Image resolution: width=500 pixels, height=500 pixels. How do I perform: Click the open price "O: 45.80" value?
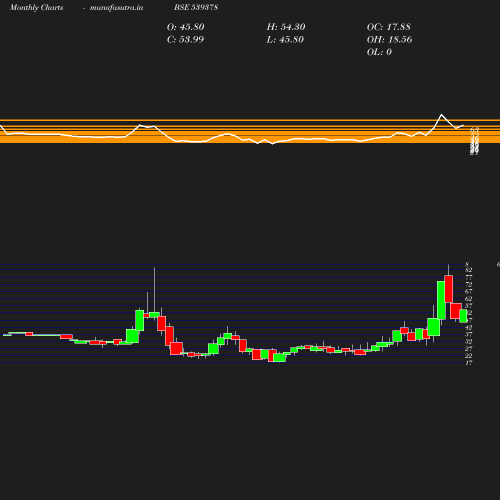click(186, 27)
